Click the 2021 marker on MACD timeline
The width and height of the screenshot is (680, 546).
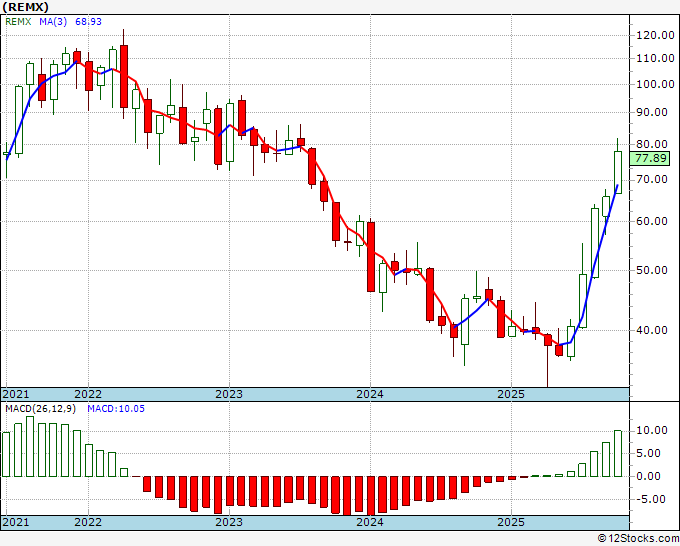16,522
